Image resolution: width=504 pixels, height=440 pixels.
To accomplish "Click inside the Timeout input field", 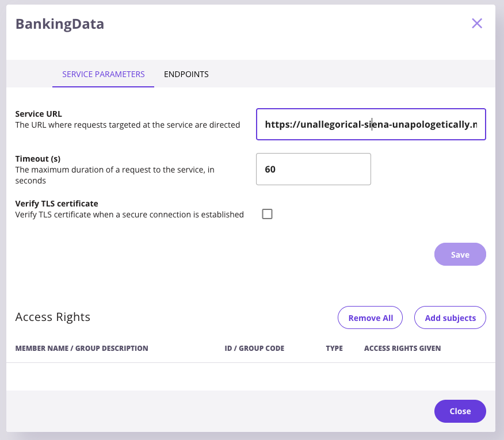I will coord(314,169).
